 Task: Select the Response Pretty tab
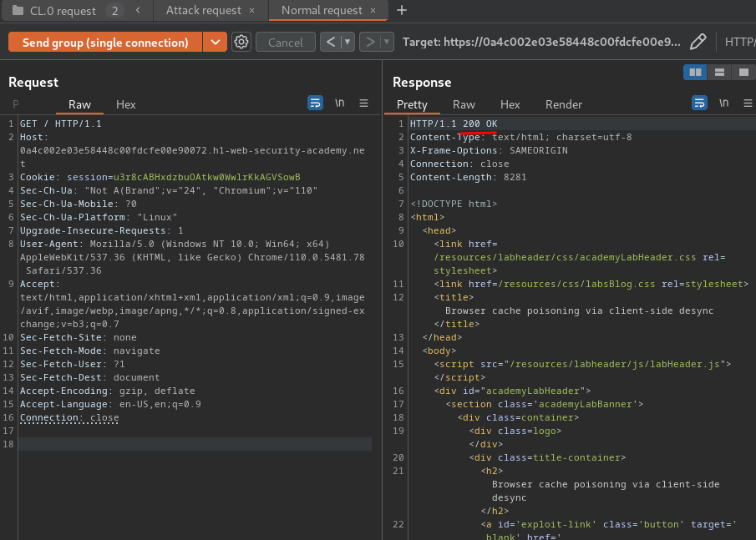point(412,104)
